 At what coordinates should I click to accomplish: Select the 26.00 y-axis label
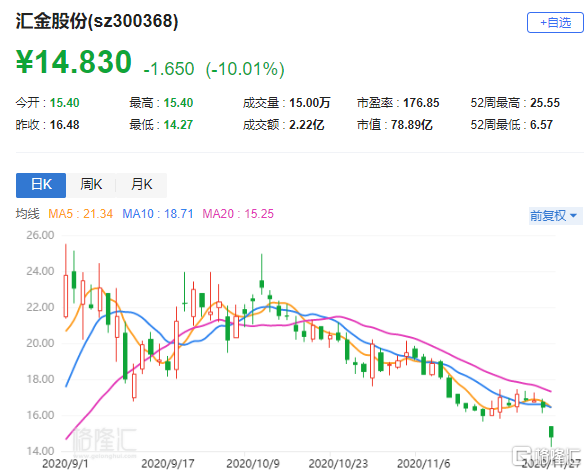pos(40,235)
